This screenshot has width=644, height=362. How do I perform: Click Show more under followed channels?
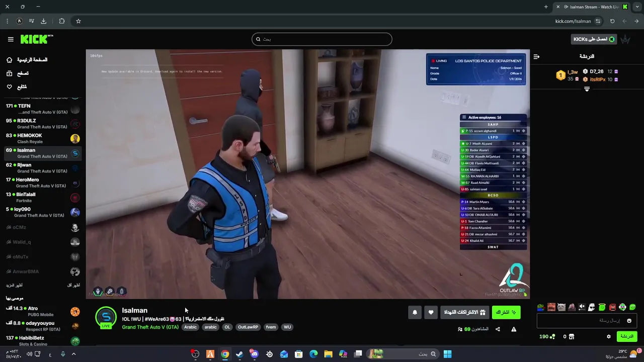click(15, 286)
